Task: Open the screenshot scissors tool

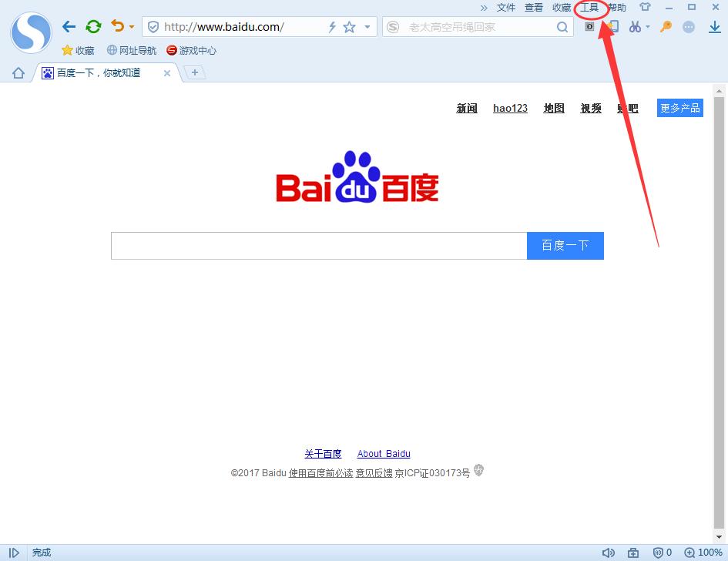Action: tap(635, 27)
